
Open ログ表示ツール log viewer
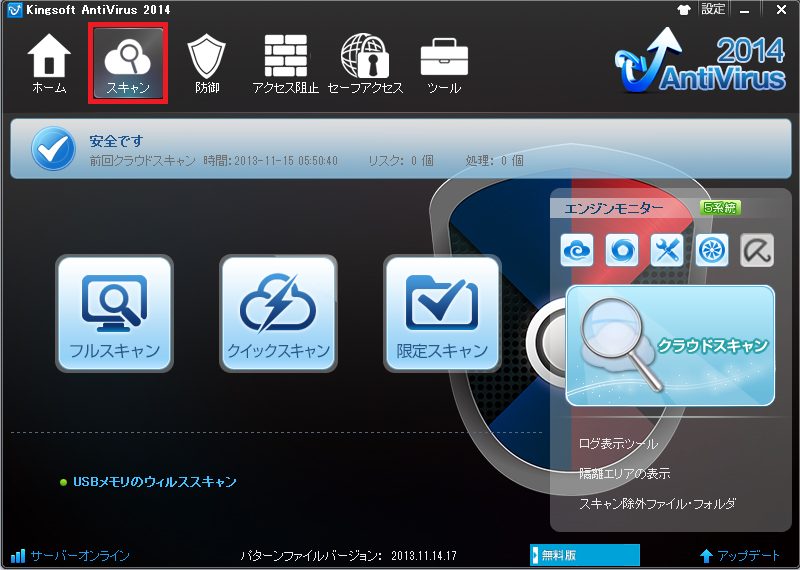pyautogui.click(x=619, y=444)
